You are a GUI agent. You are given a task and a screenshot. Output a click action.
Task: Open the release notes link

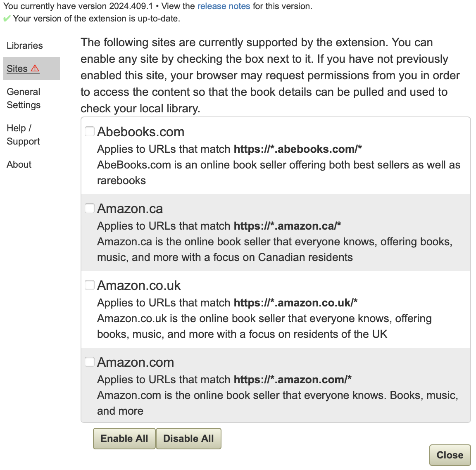point(224,6)
